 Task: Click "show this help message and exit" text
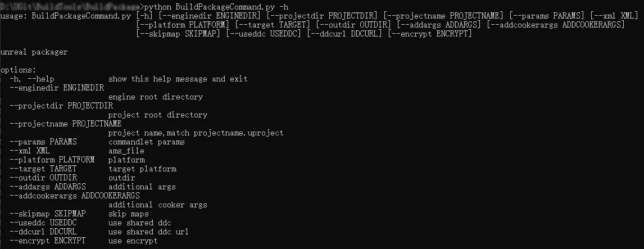point(178,79)
